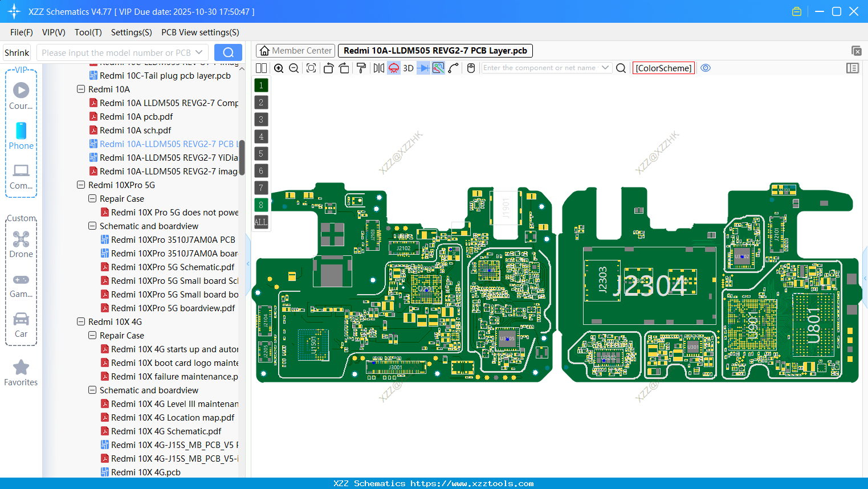Open the Drone category in sidebar
The height and width of the screenshot is (489, 868).
point(21,244)
